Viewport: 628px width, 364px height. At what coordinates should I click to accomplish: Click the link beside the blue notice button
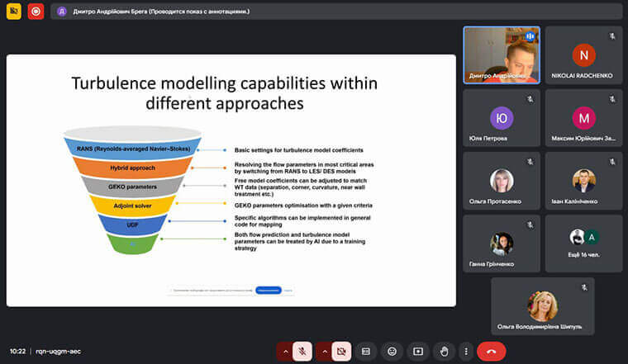(x=288, y=291)
